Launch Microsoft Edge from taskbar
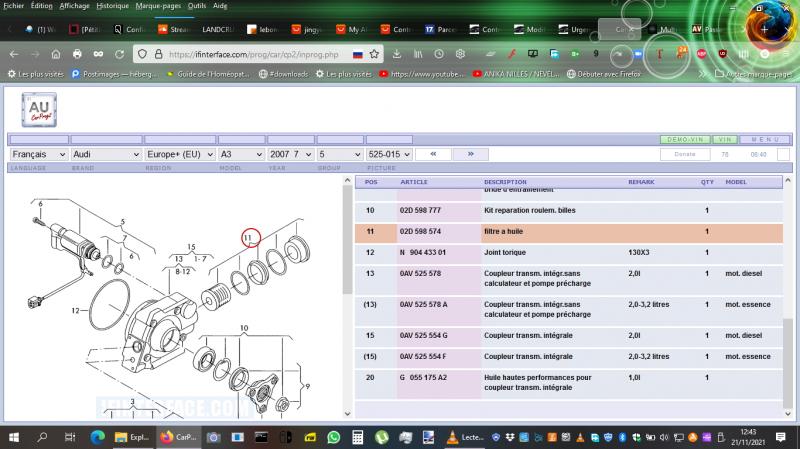Screen dimensions: 800x449 pyautogui.click(x=97, y=437)
